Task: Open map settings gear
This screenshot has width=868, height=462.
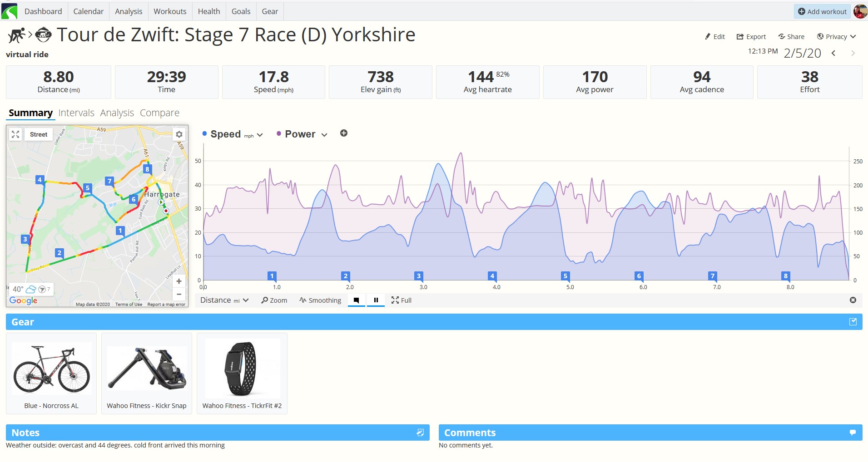Action: tap(179, 134)
